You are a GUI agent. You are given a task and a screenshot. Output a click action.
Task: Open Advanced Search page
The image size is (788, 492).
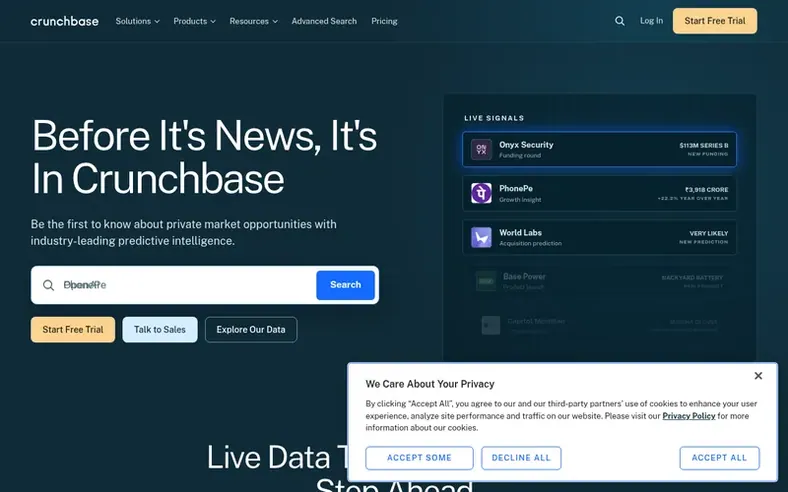click(x=324, y=21)
